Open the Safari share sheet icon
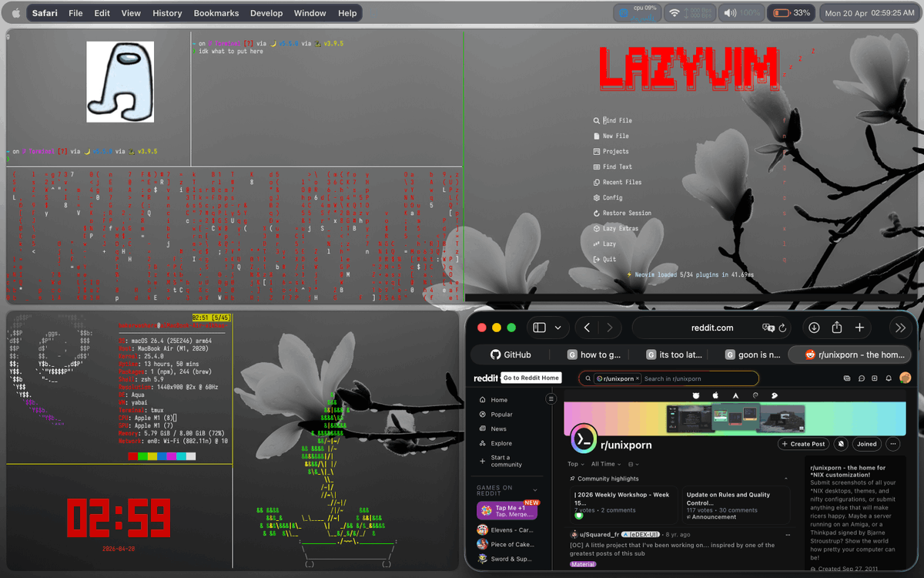Image resolution: width=924 pixels, height=578 pixels. coord(836,328)
